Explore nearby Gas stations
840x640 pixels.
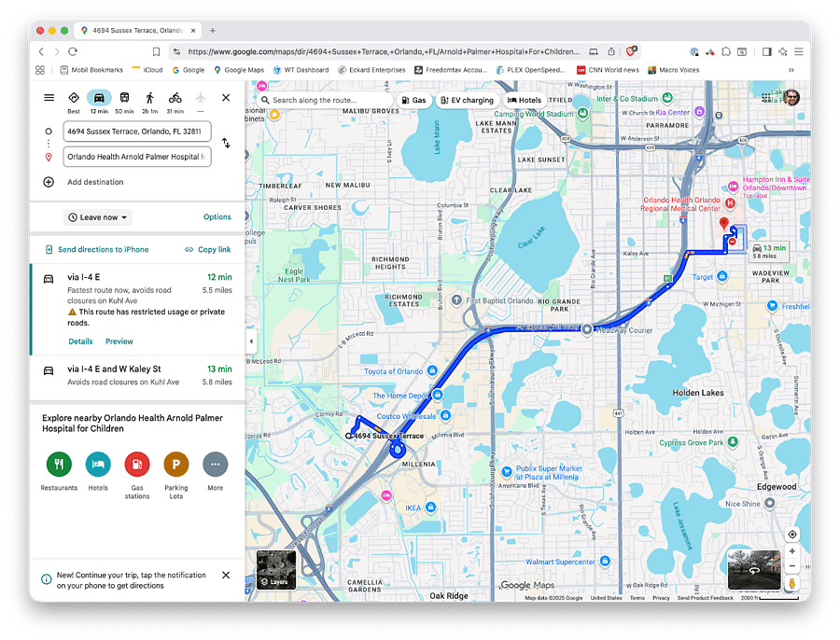click(x=137, y=465)
